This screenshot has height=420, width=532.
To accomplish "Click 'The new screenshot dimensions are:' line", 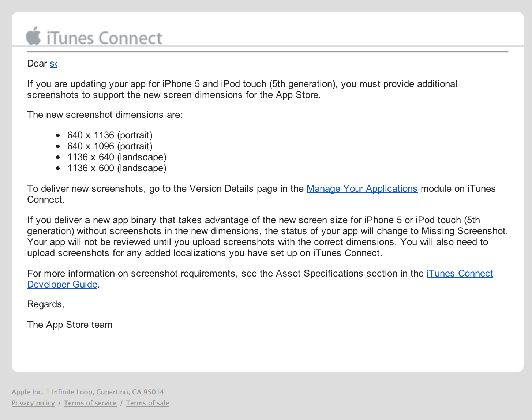I will pyautogui.click(x=105, y=115).
